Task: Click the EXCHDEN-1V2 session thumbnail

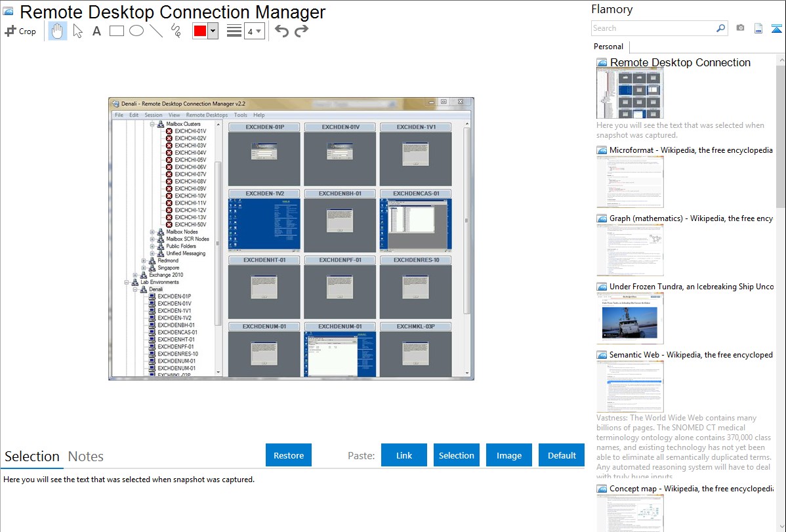Action: [264, 225]
